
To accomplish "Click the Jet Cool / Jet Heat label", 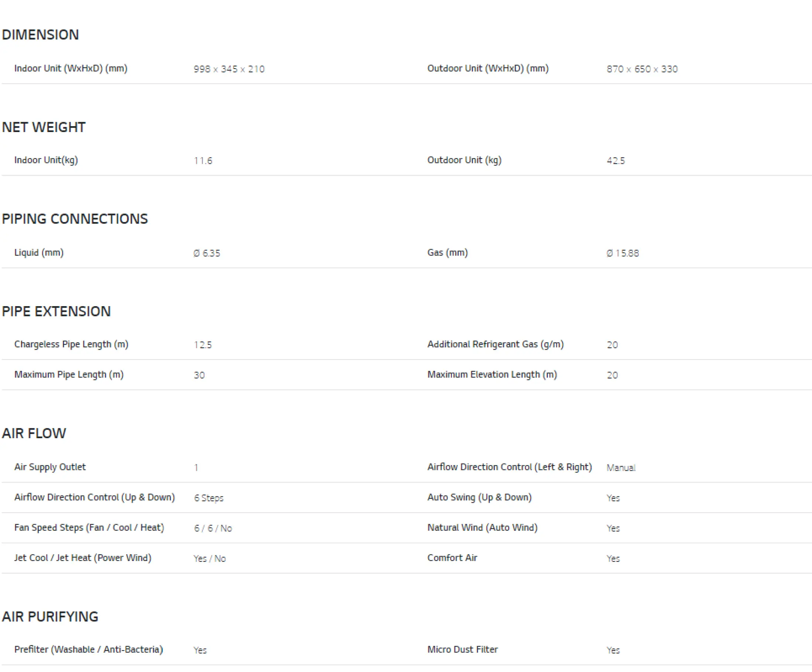I will [x=83, y=558].
